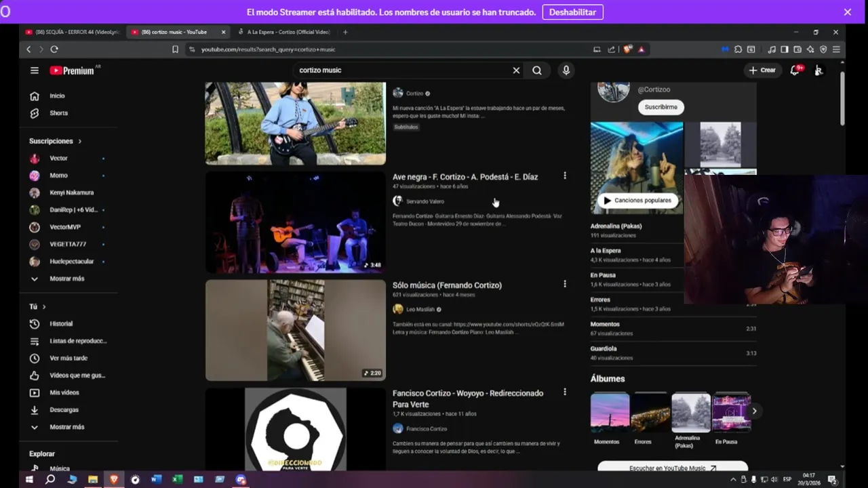Click the Crear button
The width and height of the screenshot is (868, 488).
click(x=762, y=70)
